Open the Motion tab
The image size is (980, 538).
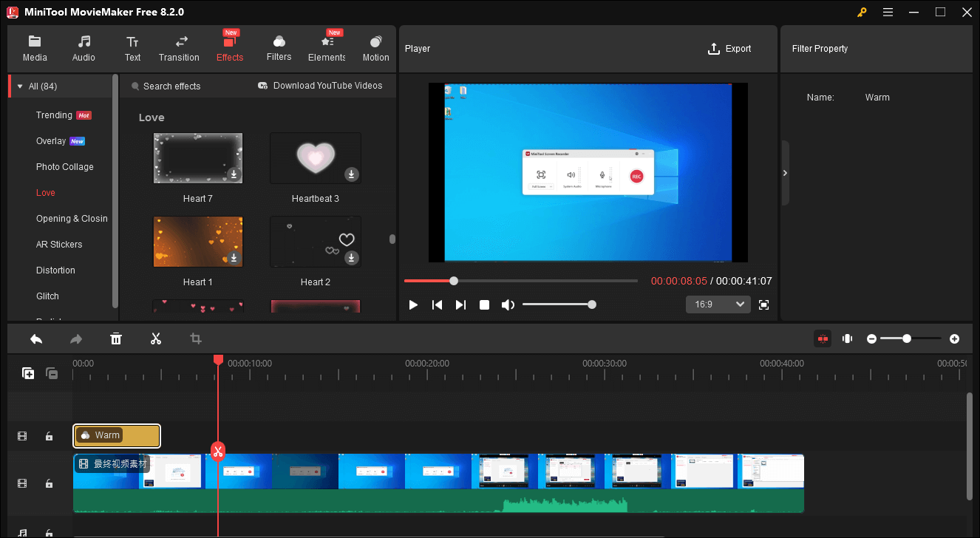click(x=375, y=49)
